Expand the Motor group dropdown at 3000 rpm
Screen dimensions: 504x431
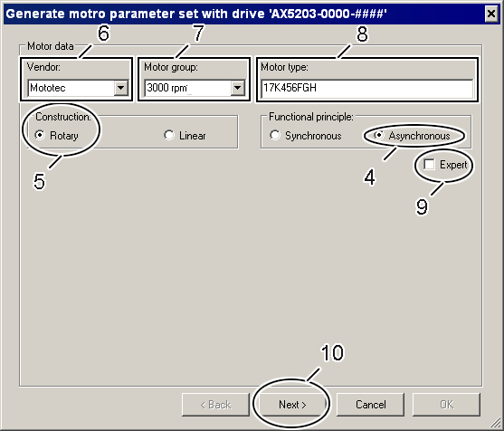click(x=238, y=88)
